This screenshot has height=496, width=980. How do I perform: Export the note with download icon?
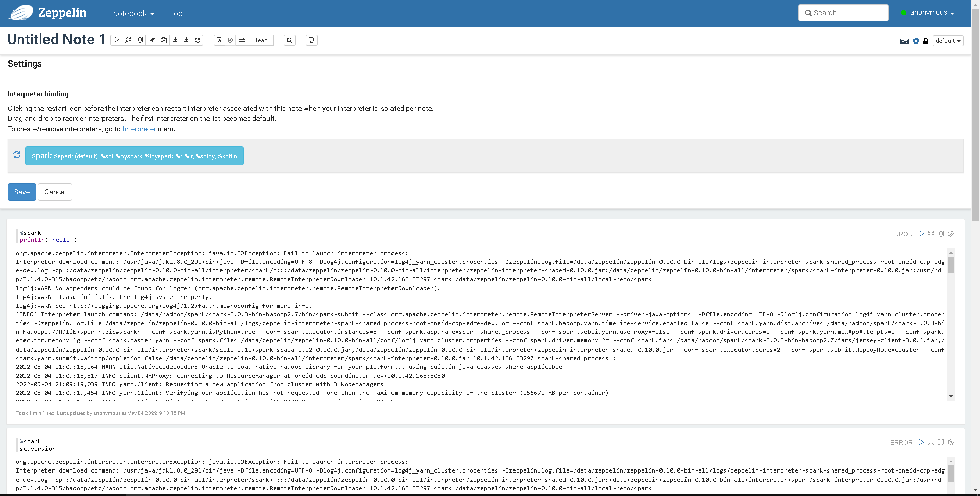(x=176, y=40)
